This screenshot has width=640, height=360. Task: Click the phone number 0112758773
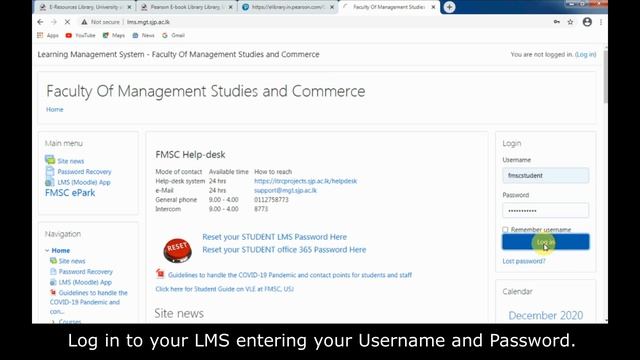click(x=271, y=200)
